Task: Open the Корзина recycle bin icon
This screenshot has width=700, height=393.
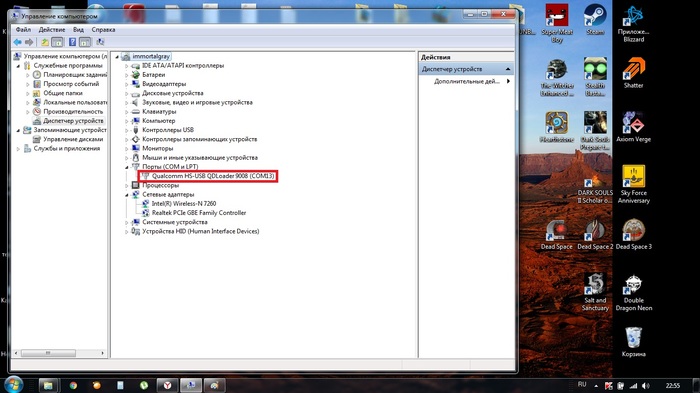Action: click(633, 342)
